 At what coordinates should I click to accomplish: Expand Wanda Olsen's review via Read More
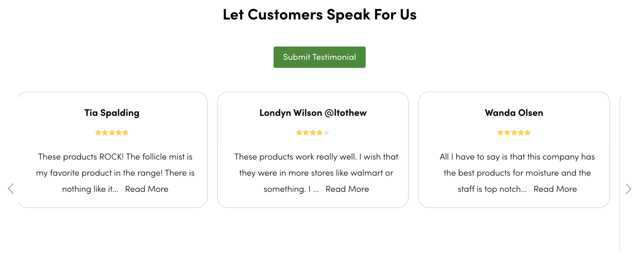555,189
